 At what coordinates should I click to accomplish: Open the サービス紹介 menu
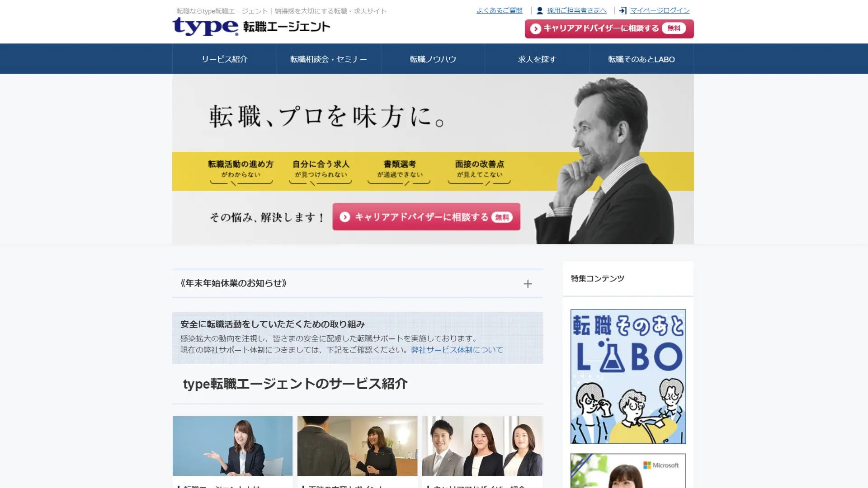coord(224,59)
